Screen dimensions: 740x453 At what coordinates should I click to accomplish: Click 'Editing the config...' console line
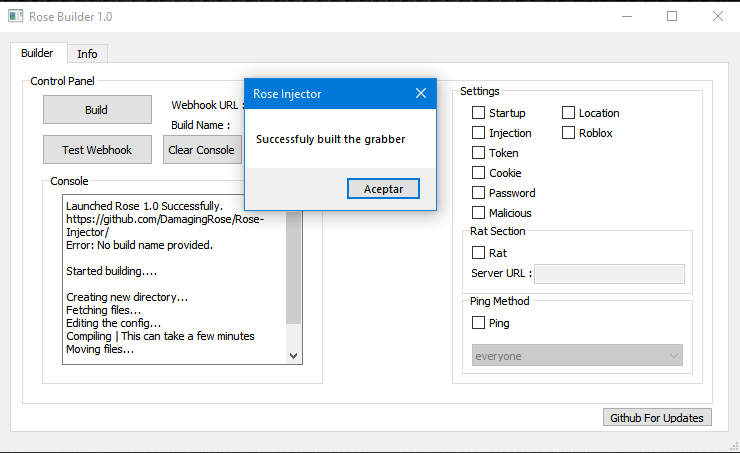[113, 323]
